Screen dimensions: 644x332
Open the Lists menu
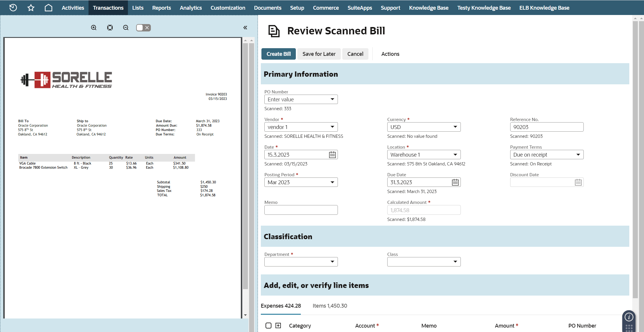[x=138, y=8]
